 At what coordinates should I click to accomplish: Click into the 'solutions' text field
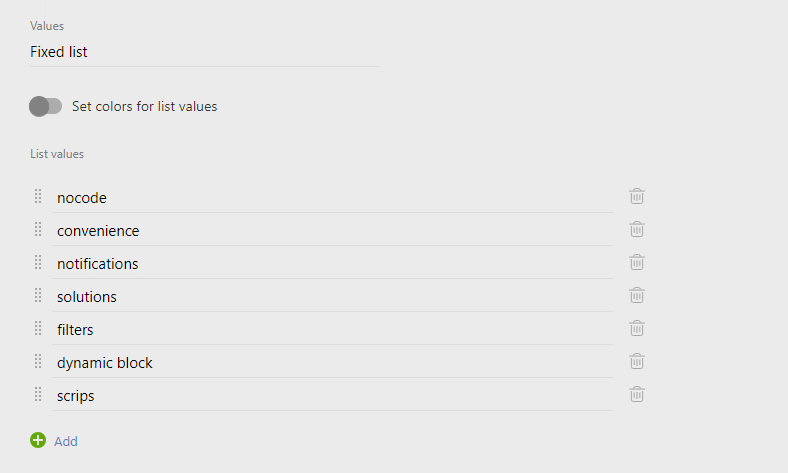point(332,297)
